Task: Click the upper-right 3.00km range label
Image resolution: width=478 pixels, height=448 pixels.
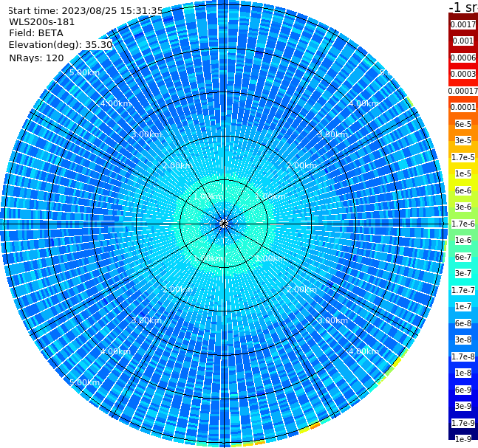Action: click(x=332, y=134)
